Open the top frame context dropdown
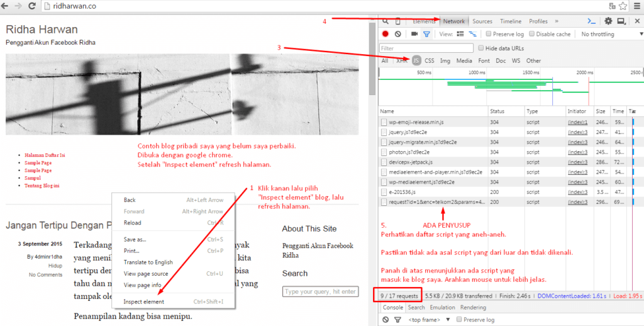644x326 pixels. [429, 320]
